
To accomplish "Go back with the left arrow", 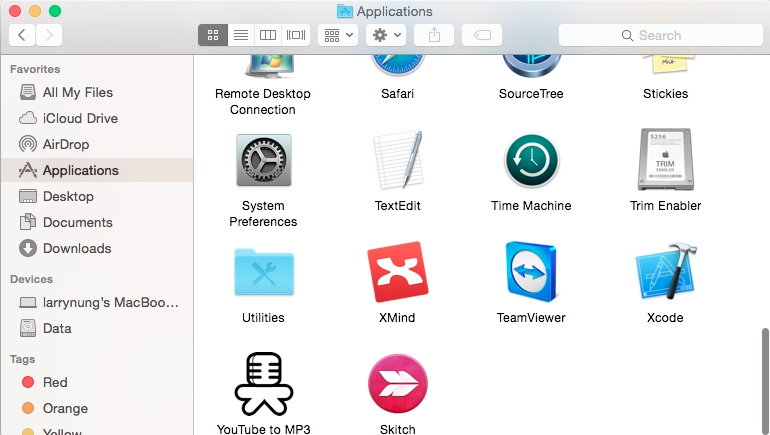I will pos(22,35).
